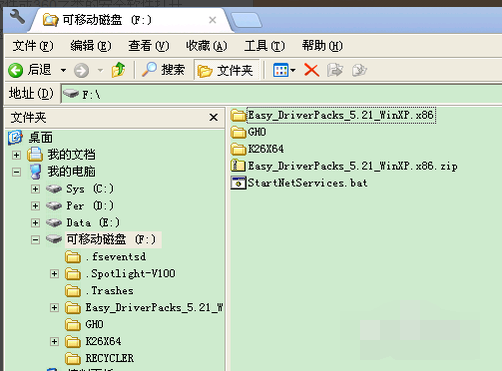Click the wrench icon in tab bar

[x=17, y=17]
